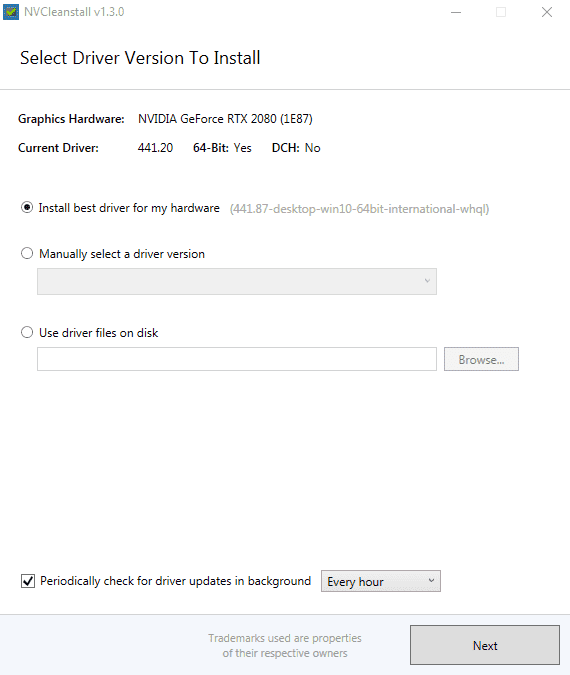Open the manual driver version dropdown
The height and width of the screenshot is (675, 570).
tap(237, 282)
